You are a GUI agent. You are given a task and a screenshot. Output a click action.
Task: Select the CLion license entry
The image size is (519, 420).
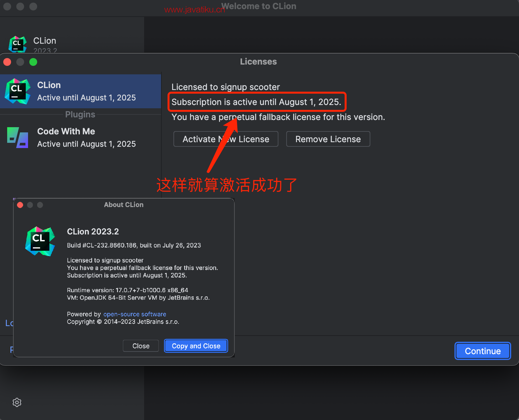(x=86, y=91)
